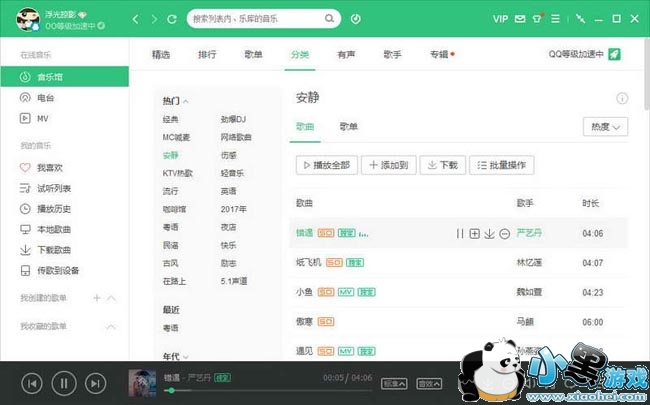Switch to 歌手 tab

(x=392, y=54)
